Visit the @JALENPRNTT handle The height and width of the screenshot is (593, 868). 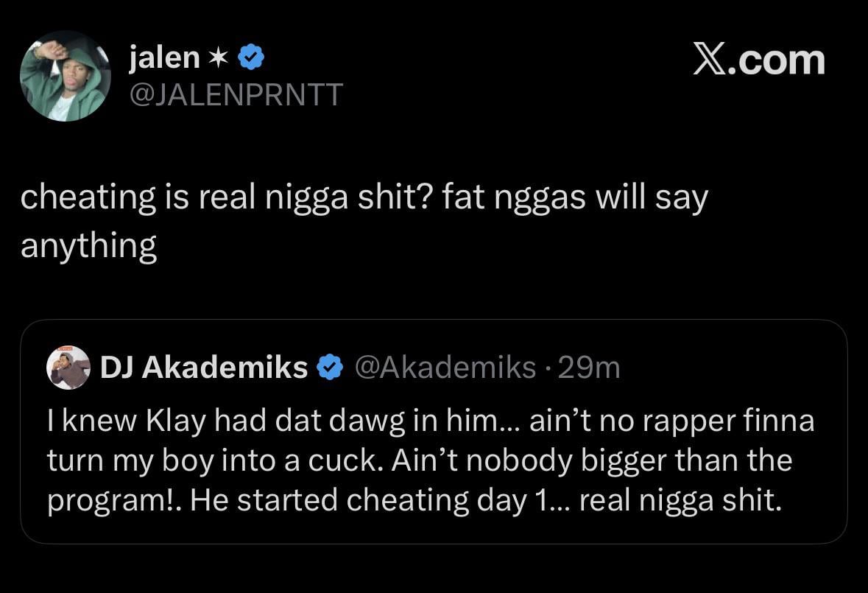tap(236, 94)
